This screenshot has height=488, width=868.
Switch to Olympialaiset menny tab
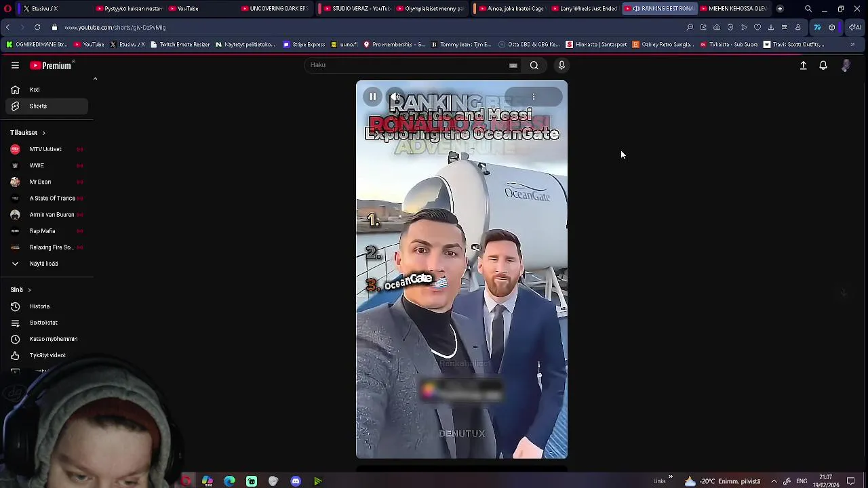coord(429,9)
